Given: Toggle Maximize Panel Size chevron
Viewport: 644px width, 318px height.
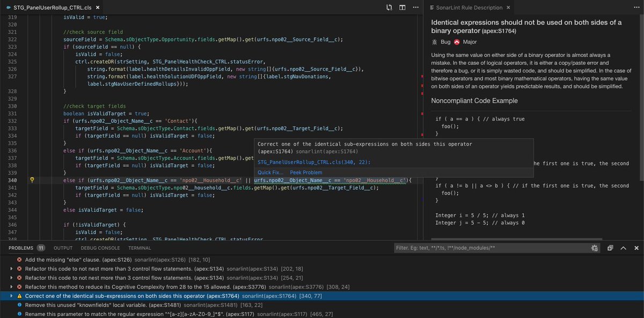Looking at the screenshot, I should pyautogui.click(x=623, y=248).
